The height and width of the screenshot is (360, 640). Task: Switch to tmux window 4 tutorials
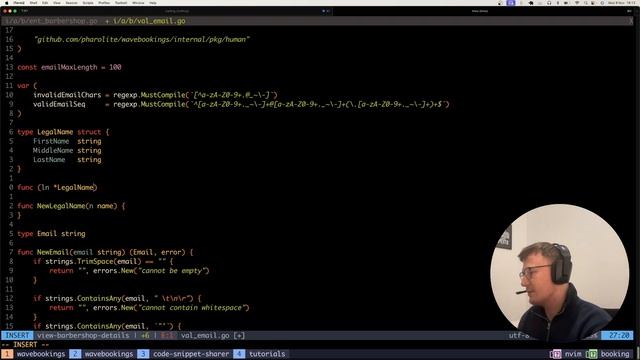(260, 354)
